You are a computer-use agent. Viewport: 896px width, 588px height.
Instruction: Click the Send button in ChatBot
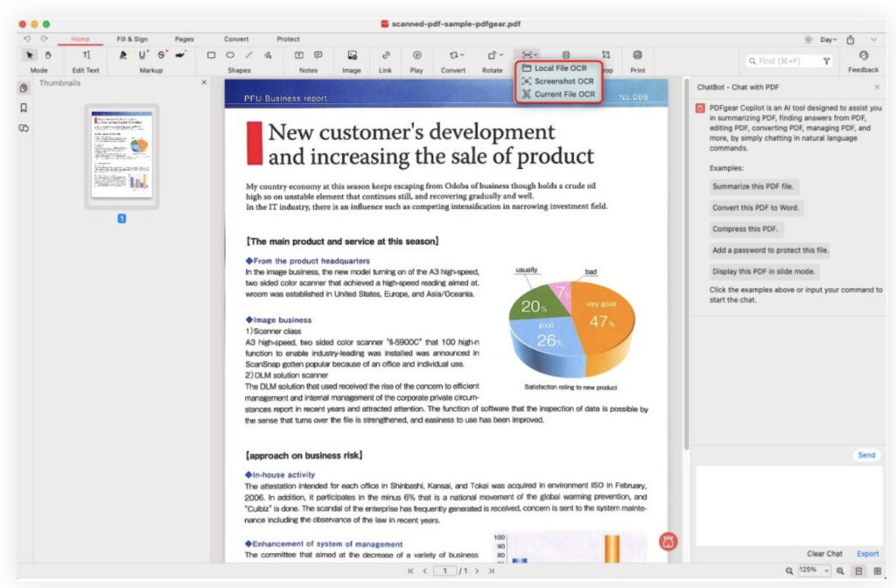point(865,455)
